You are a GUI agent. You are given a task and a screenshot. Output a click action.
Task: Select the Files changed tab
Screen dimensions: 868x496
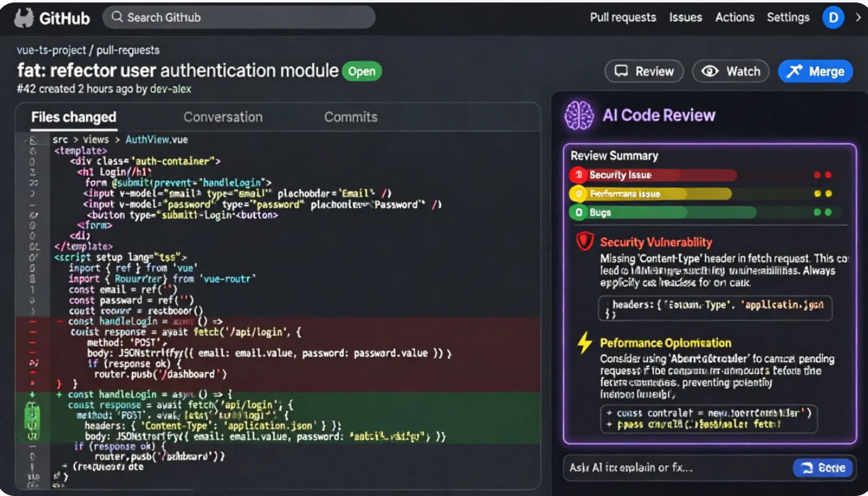(x=74, y=117)
